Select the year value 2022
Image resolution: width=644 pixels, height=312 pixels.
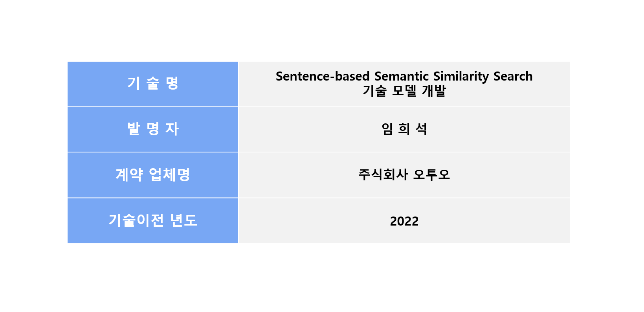(x=404, y=221)
